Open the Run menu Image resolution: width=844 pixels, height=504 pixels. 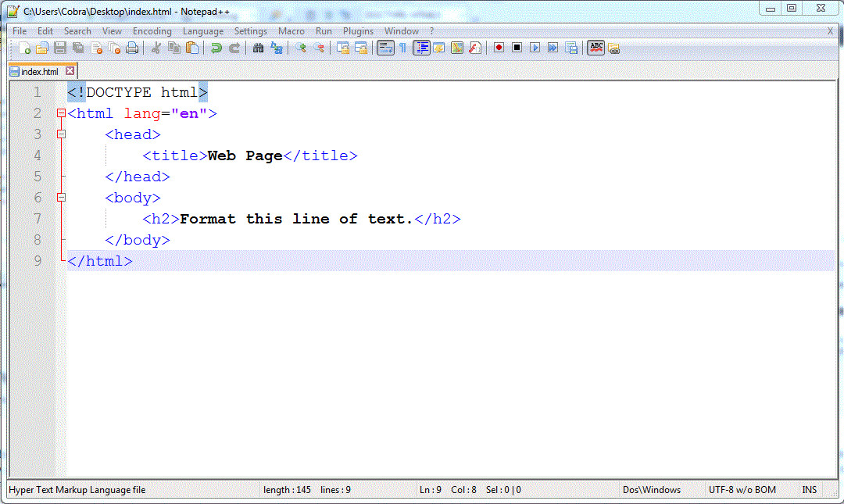(324, 31)
